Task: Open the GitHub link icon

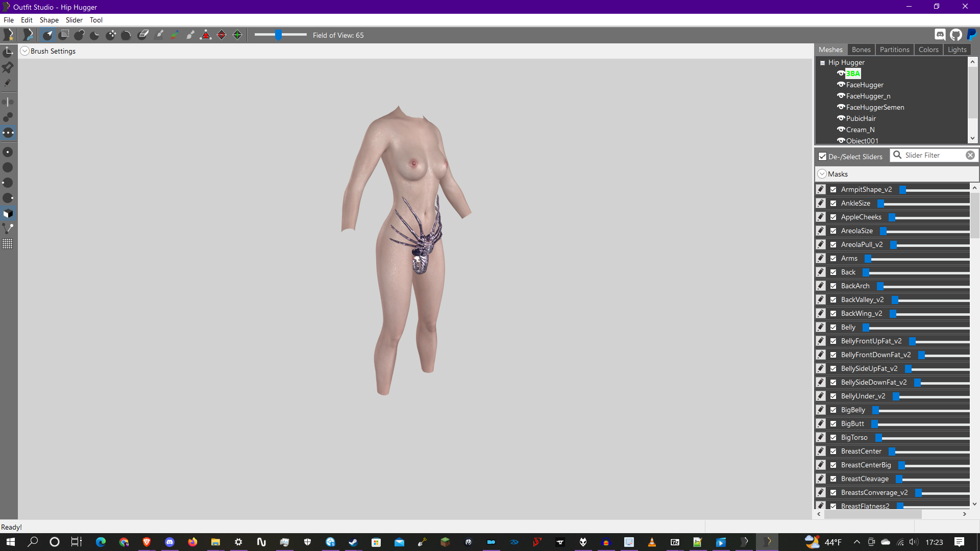Action: pos(956,35)
